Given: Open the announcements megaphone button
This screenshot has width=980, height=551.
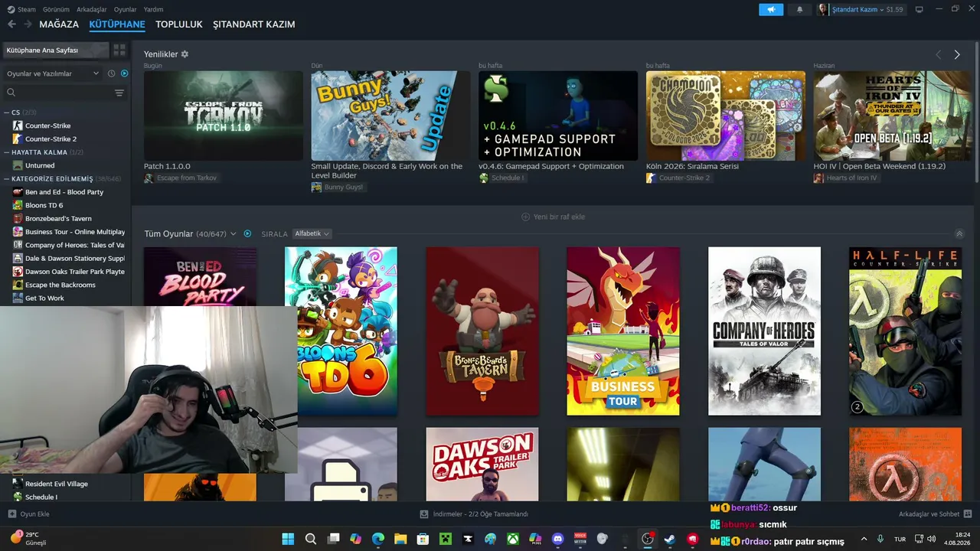Looking at the screenshot, I should (x=771, y=9).
